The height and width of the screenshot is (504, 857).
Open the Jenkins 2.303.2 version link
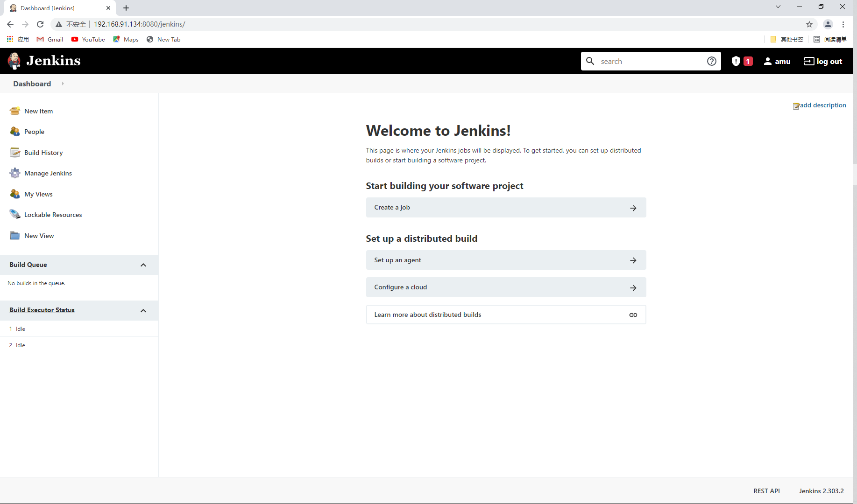(x=821, y=491)
